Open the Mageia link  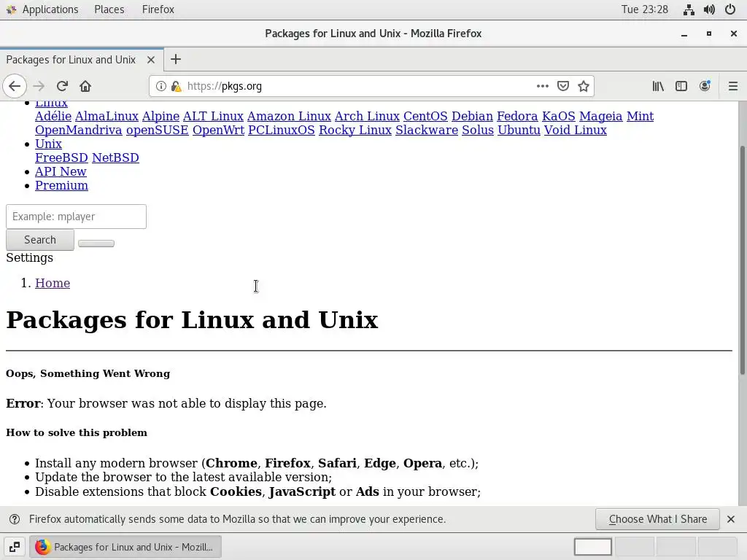[x=601, y=116]
